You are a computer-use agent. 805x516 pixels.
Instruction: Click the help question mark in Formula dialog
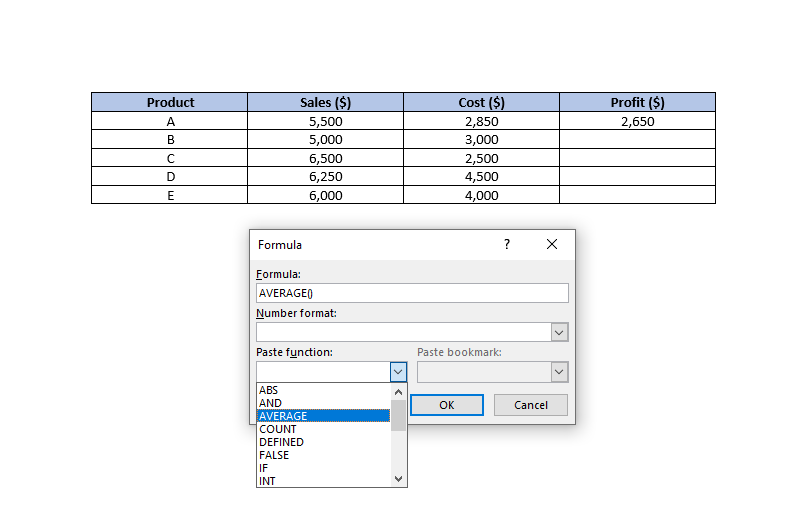coord(507,244)
